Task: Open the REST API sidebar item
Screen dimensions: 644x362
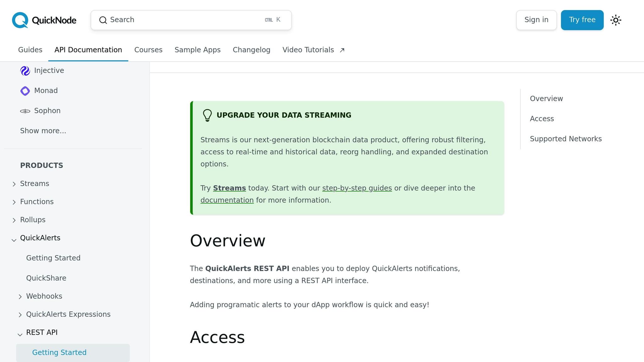Action: coord(42,332)
